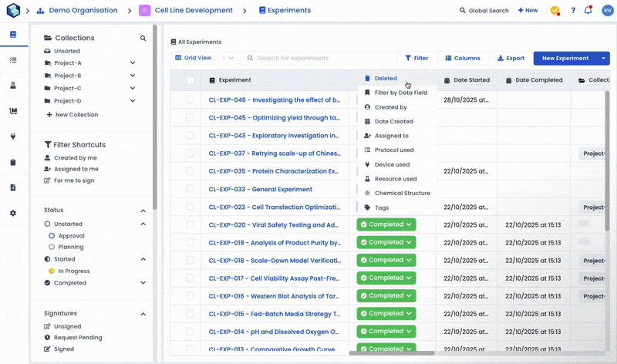Collapse the Signatures section
Image resolution: width=617 pixels, height=364 pixels.
tap(143, 314)
